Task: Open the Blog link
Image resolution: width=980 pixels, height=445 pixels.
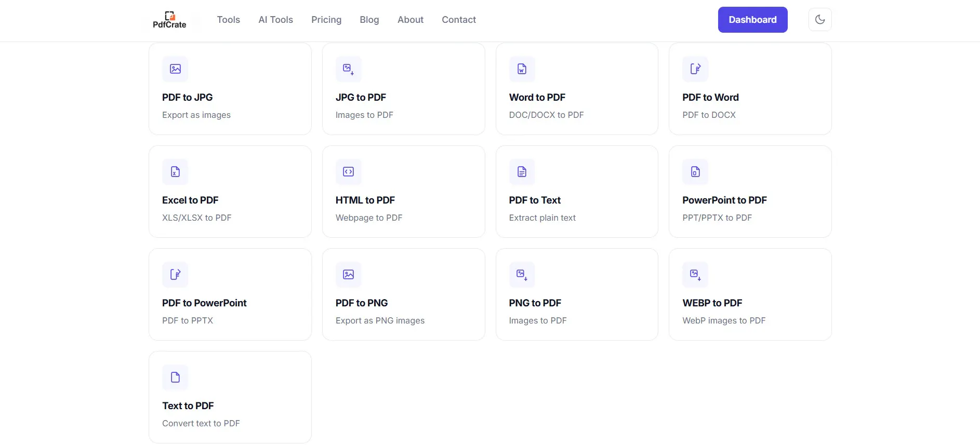Action: [369, 20]
